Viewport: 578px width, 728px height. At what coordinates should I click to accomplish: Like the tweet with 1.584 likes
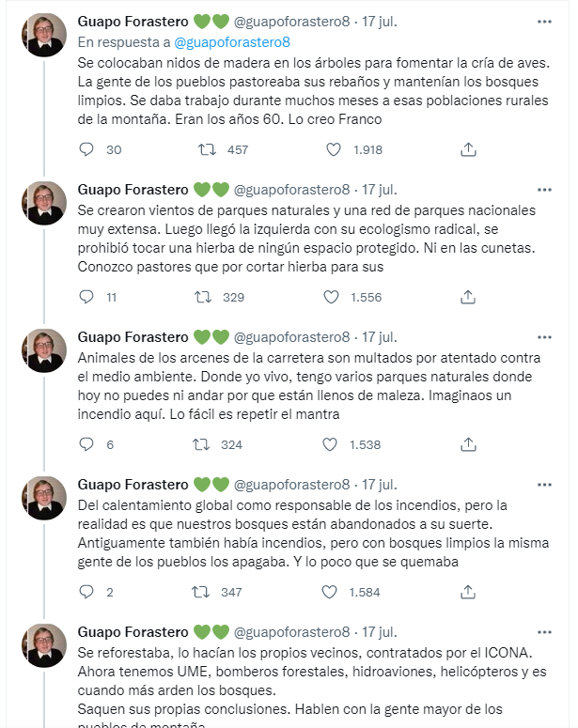coord(333,592)
